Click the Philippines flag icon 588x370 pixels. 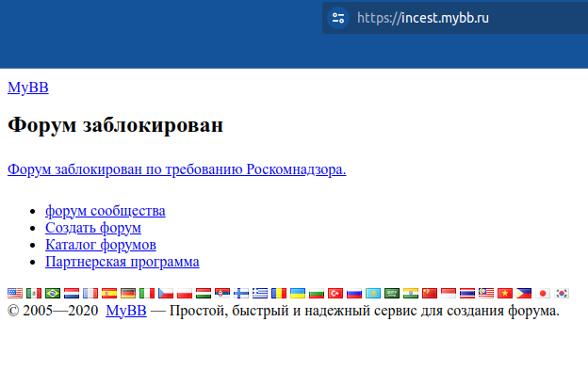click(x=524, y=293)
